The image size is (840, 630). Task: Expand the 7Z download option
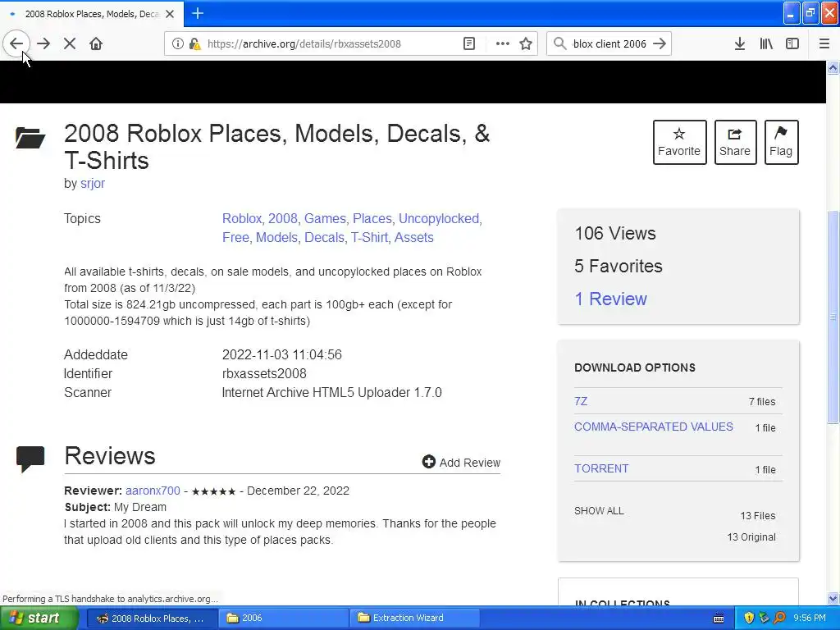coord(581,401)
